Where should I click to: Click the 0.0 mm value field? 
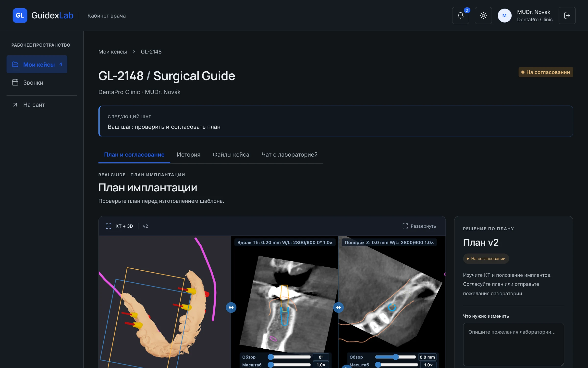(427, 357)
